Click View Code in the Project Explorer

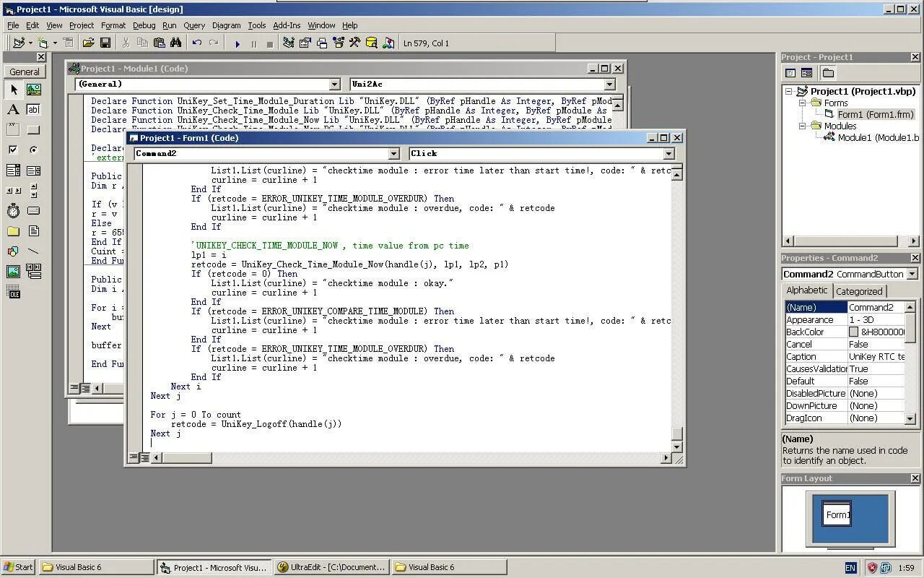(x=790, y=73)
